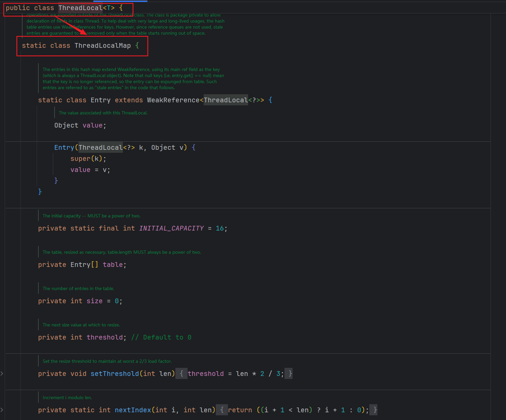Click the nextIndex method name
Image resolution: width=506 pixels, height=420 pixels.
coord(133,410)
